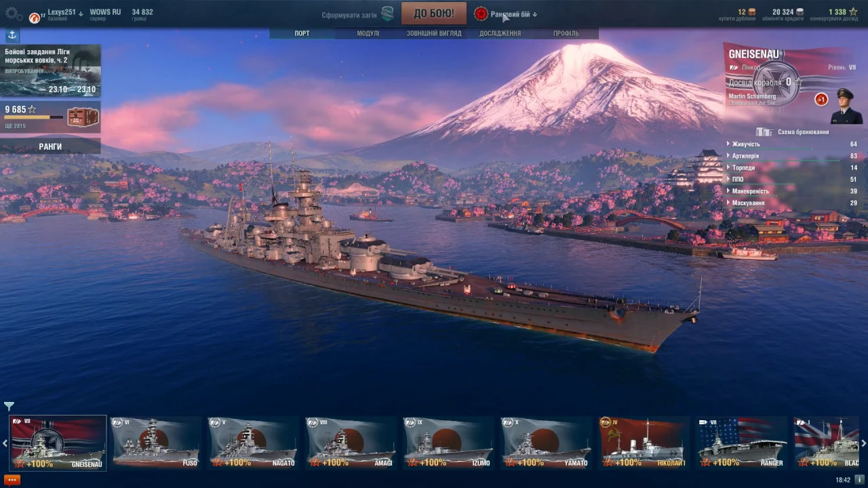Open the ship filter funnel icon

[x=9, y=406]
